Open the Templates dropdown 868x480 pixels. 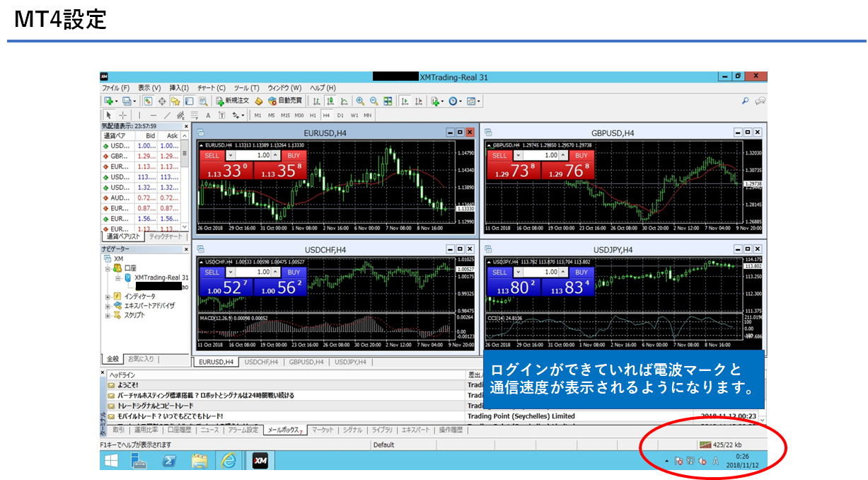pyautogui.click(x=473, y=101)
